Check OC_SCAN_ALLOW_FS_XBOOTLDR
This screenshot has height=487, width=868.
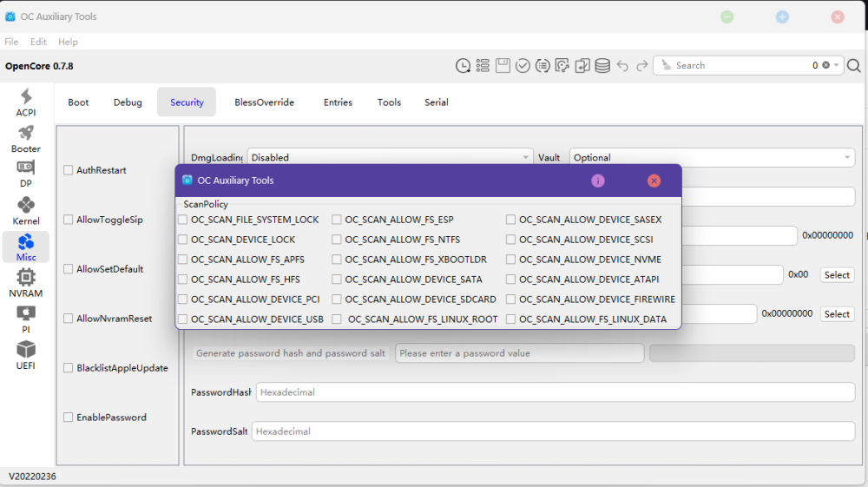pyautogui.click(x=337, y=260)
